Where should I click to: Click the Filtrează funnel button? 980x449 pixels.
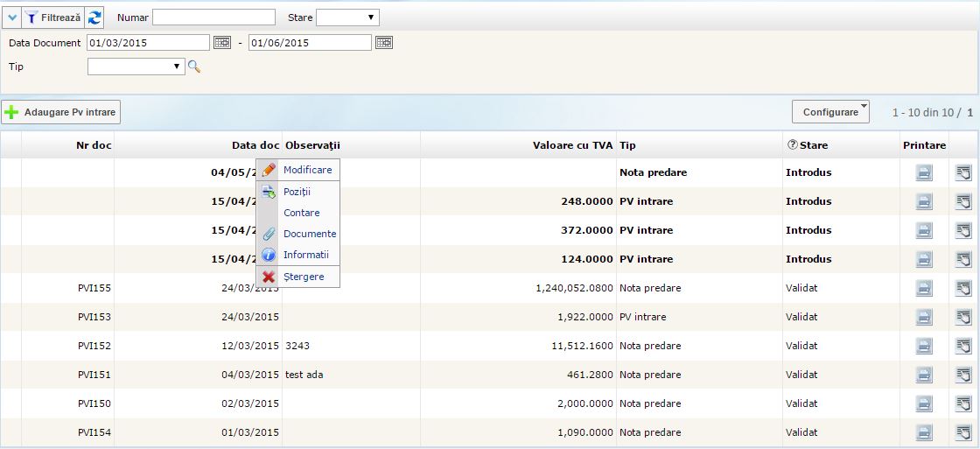[52, 18]
